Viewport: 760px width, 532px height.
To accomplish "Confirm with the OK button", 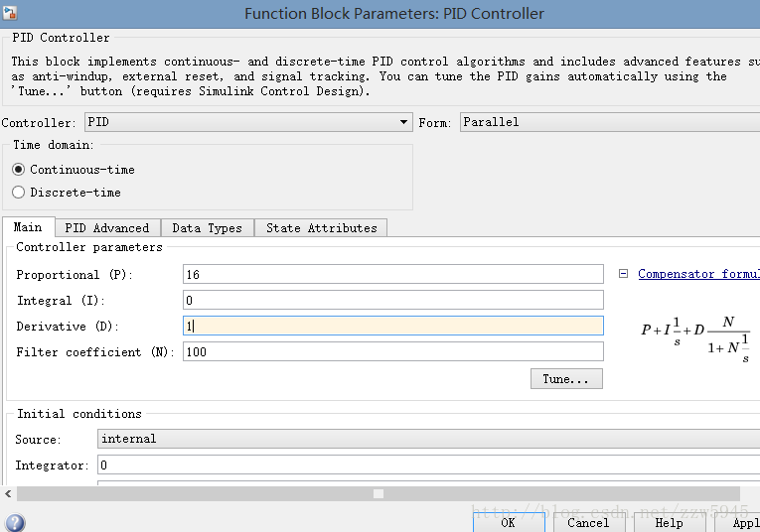I will point(509,523).
